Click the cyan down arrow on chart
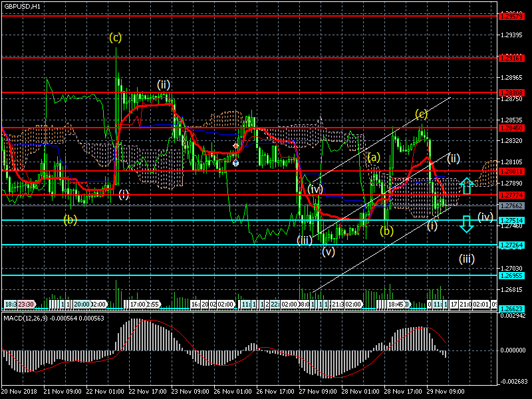 tap(467, 224)
